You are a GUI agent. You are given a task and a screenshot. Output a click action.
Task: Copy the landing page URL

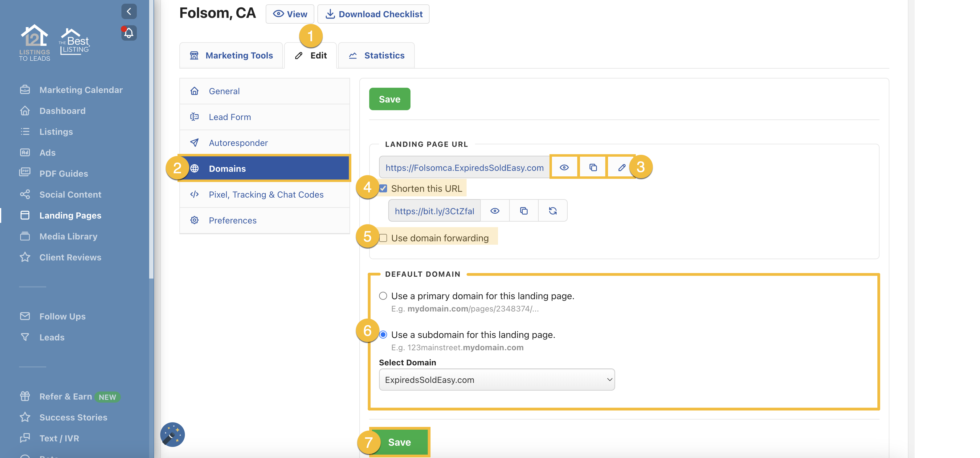click(592, 167)
